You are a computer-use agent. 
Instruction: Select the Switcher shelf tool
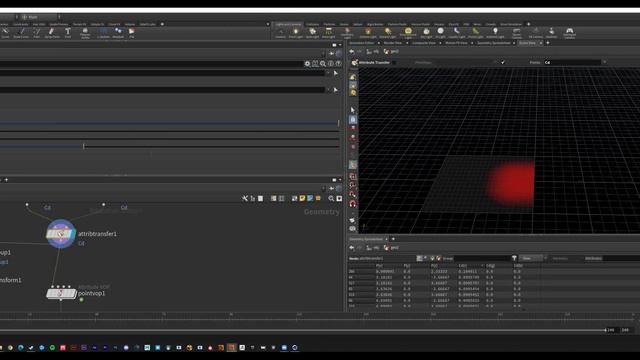551,33
